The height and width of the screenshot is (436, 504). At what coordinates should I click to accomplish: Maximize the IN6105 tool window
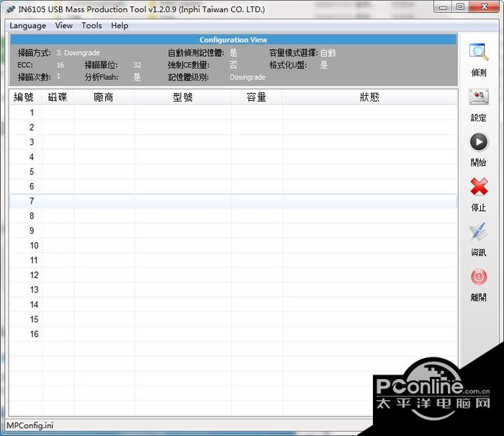pos(460,7)
